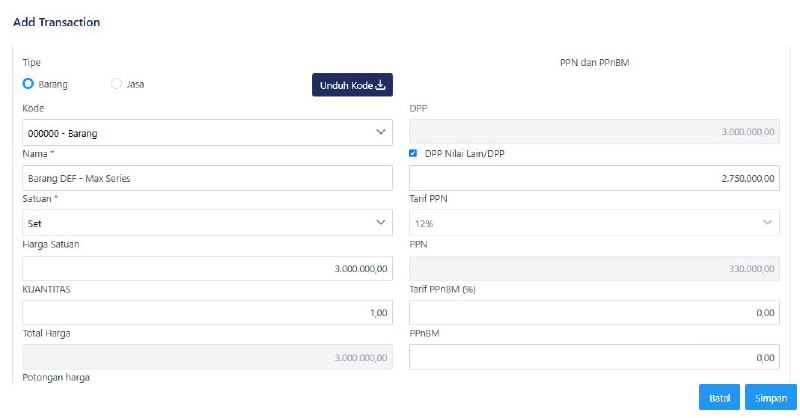Click the chevron arrow in the Kode field
The image size is (800, 418).
tap(380, 132)
